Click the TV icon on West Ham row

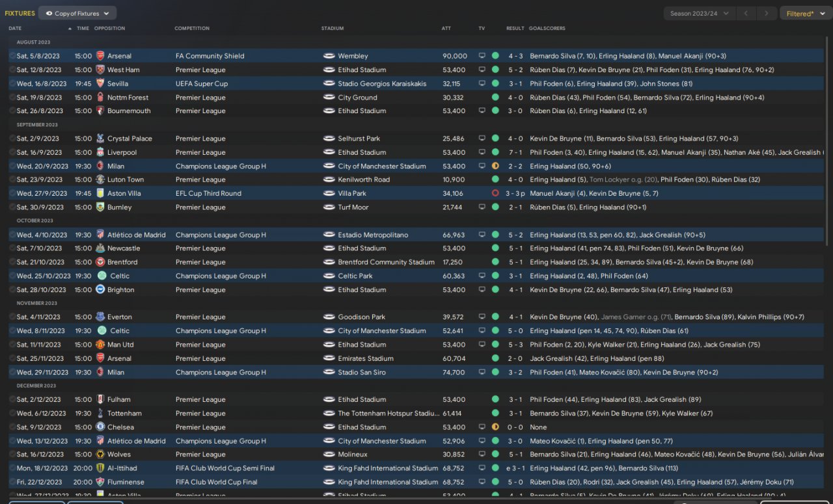[x=482, y=70]
